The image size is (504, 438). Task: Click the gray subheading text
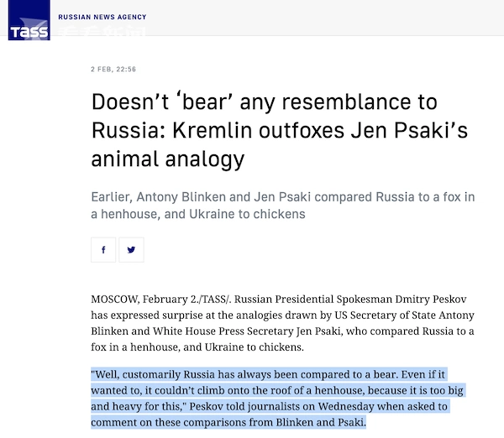tap(283, 206)
